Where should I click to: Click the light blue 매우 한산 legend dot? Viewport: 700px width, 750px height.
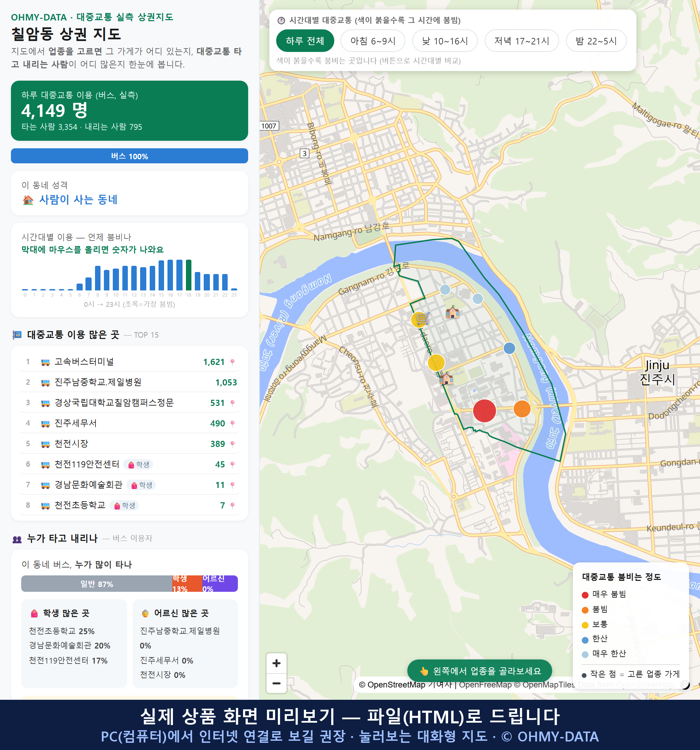[585, 655]
